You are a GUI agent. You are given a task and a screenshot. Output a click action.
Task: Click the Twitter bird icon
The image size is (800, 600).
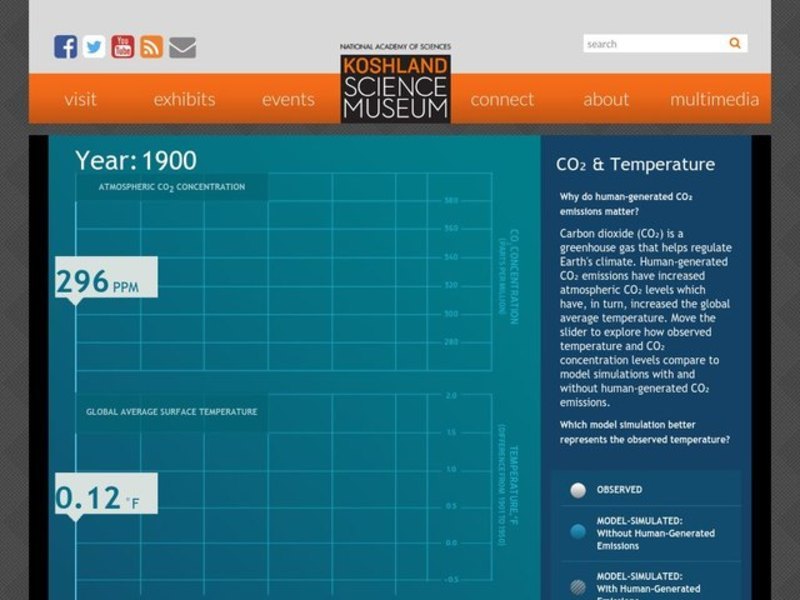(x=93, y=46)
